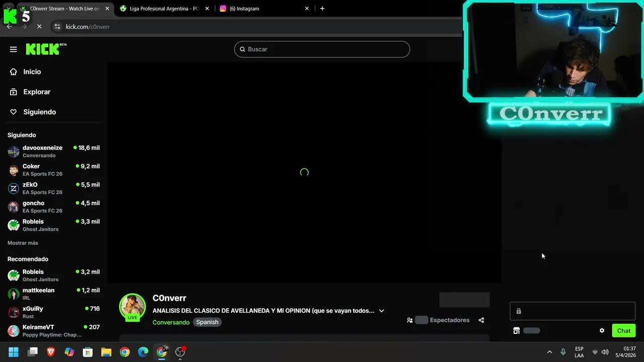Click goncho channel name

tap(33, 203)
